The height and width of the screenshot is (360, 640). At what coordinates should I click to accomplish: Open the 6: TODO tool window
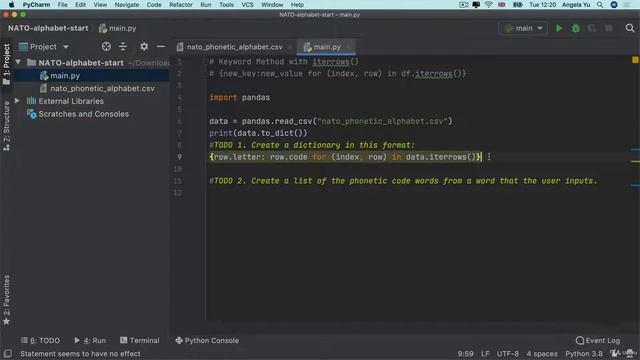(40, 340)
